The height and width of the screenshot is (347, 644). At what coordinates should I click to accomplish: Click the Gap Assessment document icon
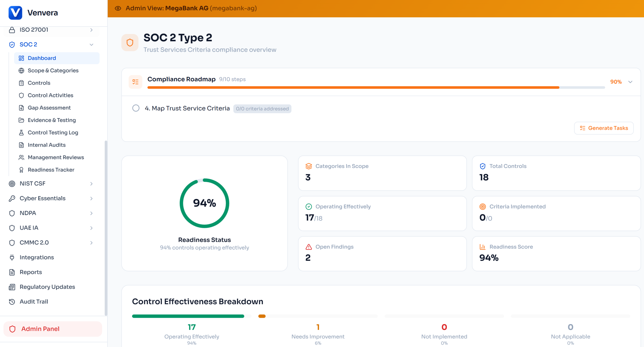21,108
